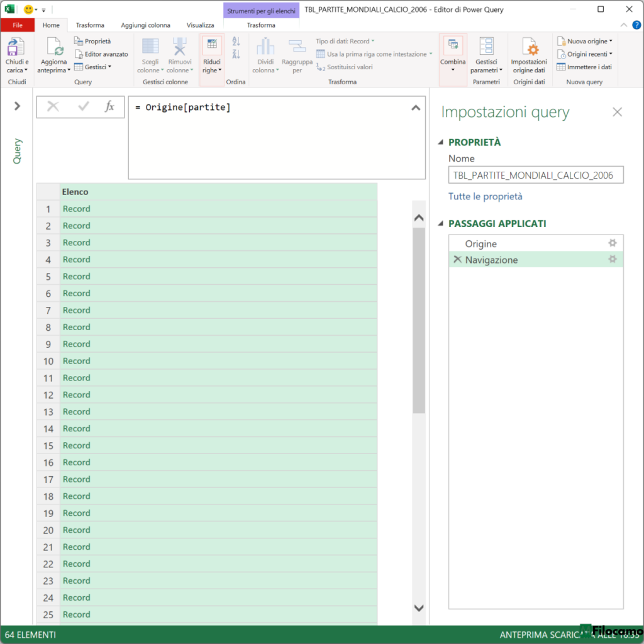The height and width of the screenshot is (644, 644).
Task: Delete the Navigazione step with X
Action: 458,259
